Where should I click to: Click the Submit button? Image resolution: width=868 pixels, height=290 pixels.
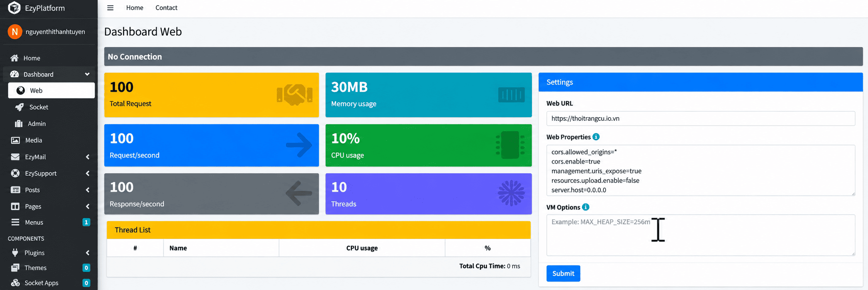tap(563, 273)
